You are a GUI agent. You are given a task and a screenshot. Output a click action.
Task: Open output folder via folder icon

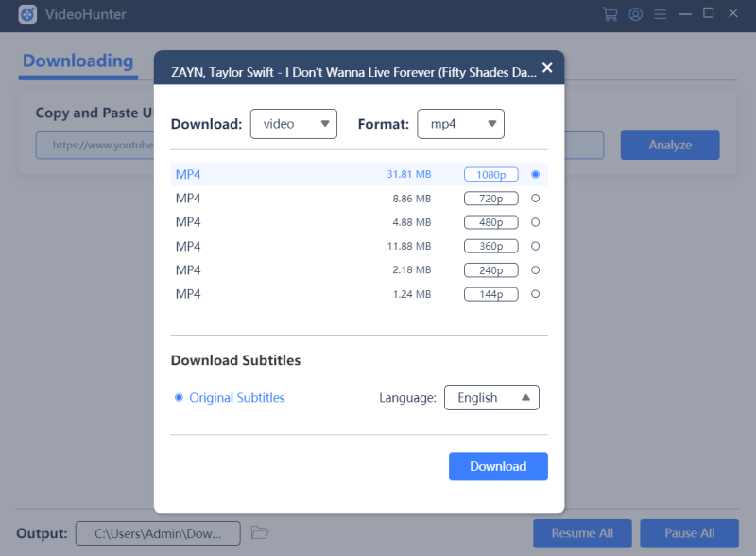coord(260,533)
